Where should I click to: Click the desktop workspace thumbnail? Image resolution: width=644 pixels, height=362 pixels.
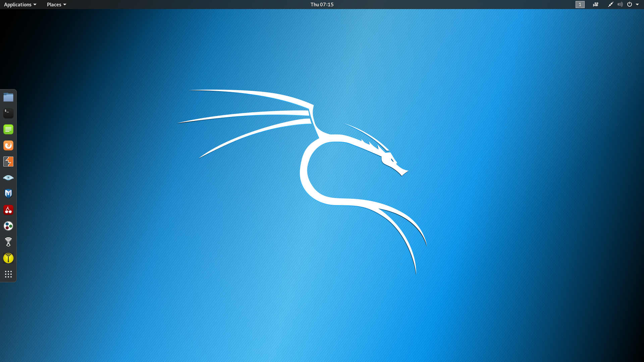580,4
